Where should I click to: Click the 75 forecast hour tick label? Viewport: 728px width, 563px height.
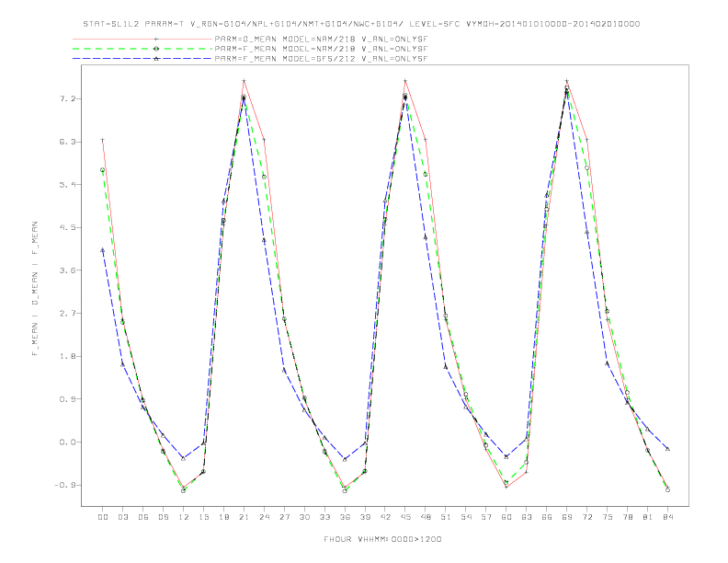pos(608,517)
